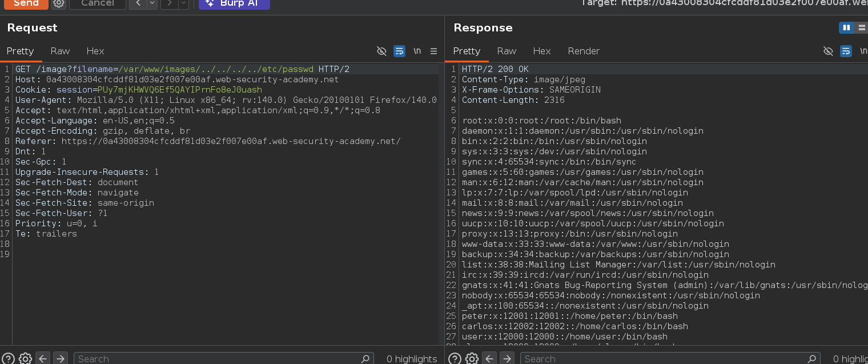Open search settings gear below Request
This screenshot has height=364, width=868.
click(x=25, y=358)
